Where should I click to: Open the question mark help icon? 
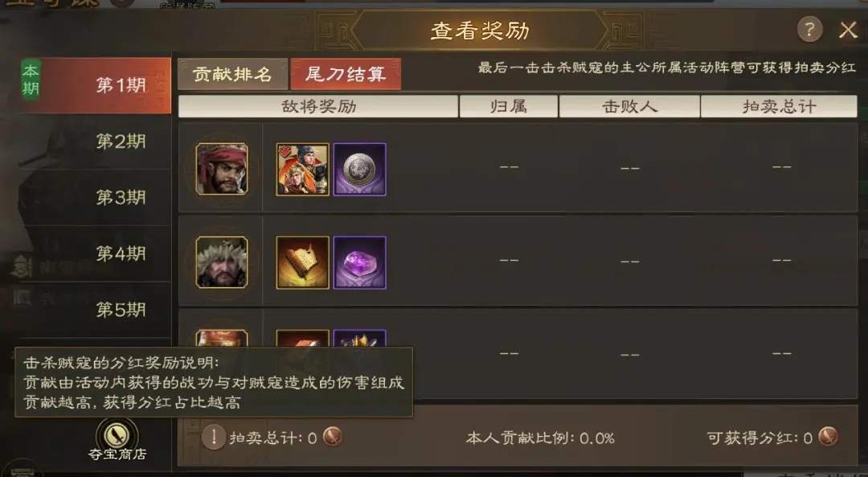point(809,30)
